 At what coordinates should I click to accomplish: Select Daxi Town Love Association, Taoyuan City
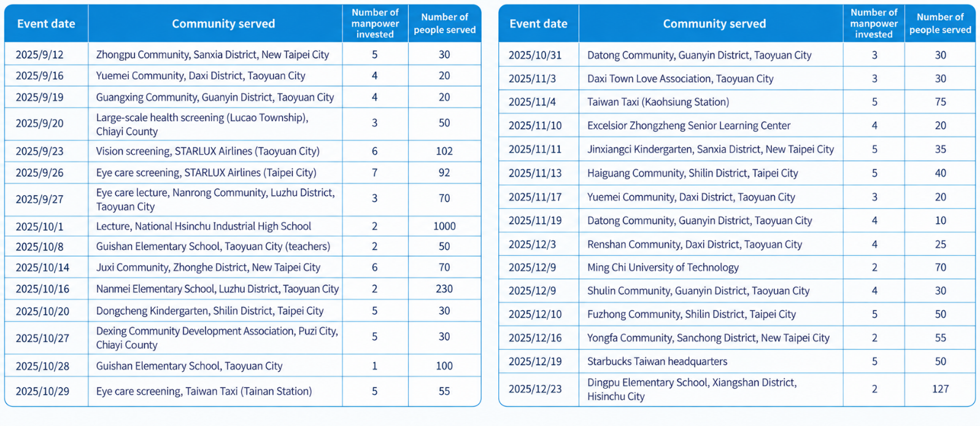click(x=680, y=79)
